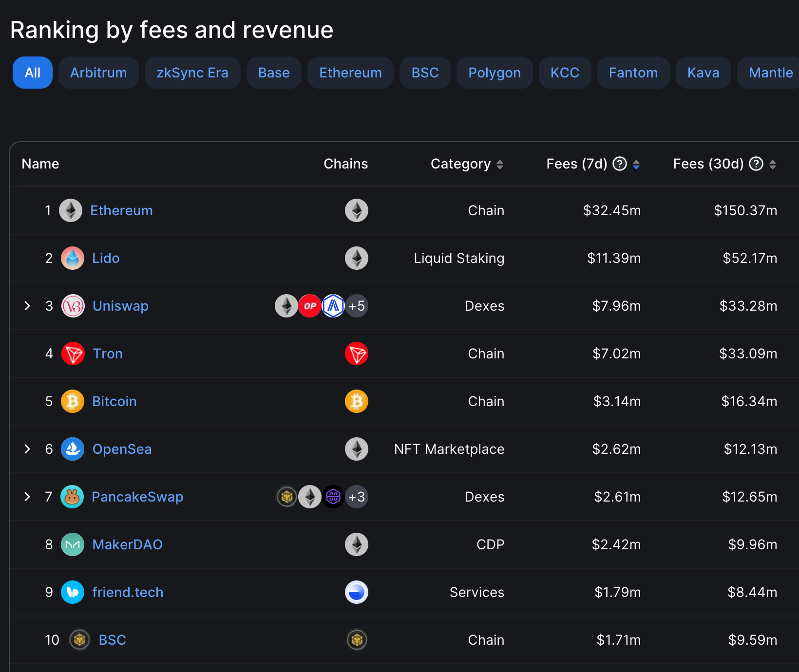Filter by Kava chain

[703, 73]
